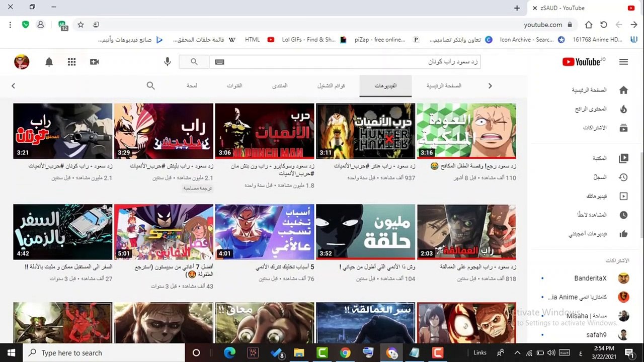Screen dimensions: 644x362
Task: Switch to the الصفحة الرئيسية tab
Action: click(x=444, y=86)
